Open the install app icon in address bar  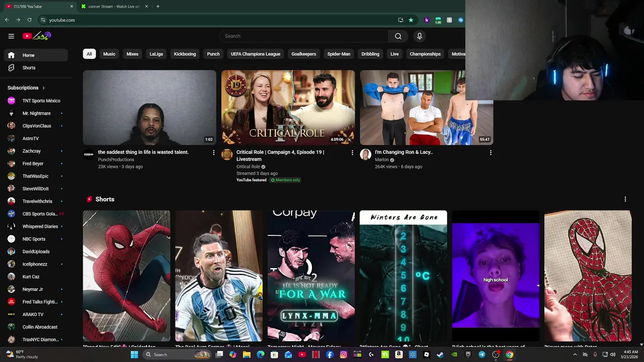[x=400, y=20]
